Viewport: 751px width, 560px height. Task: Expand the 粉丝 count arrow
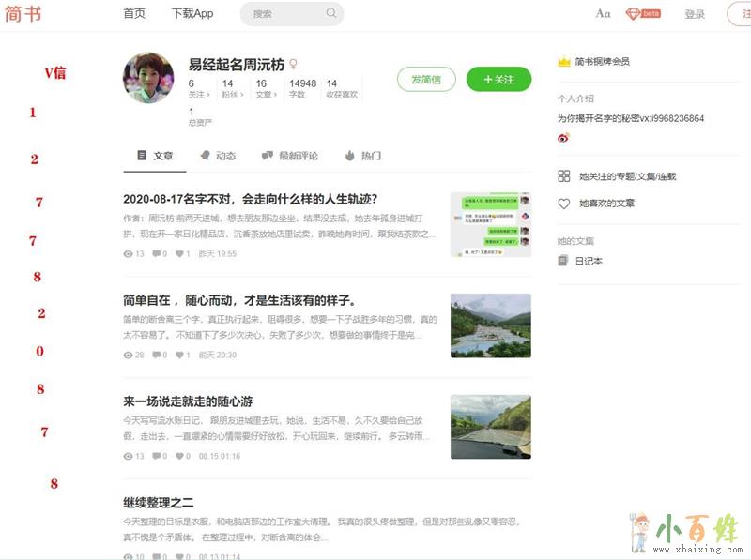[x=243, y=95]
